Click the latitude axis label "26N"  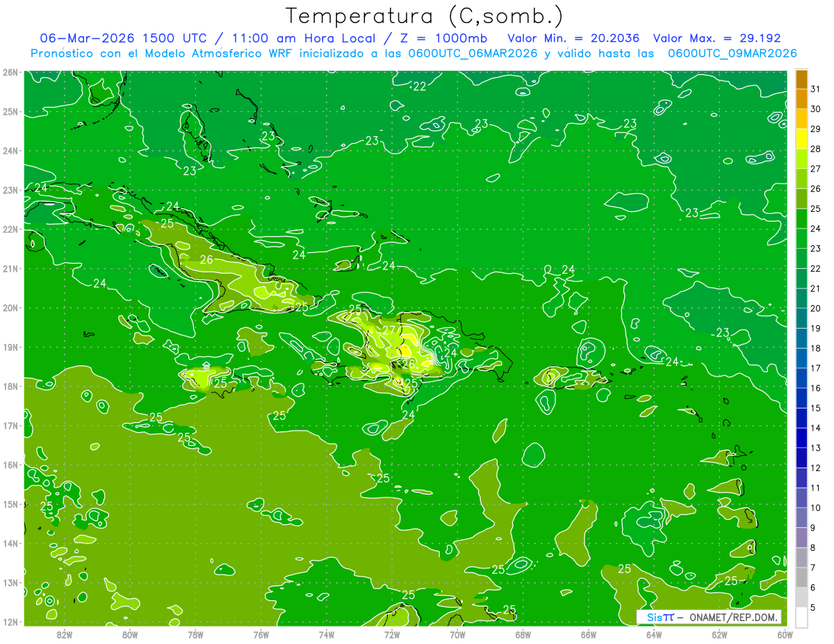(10, 72)
